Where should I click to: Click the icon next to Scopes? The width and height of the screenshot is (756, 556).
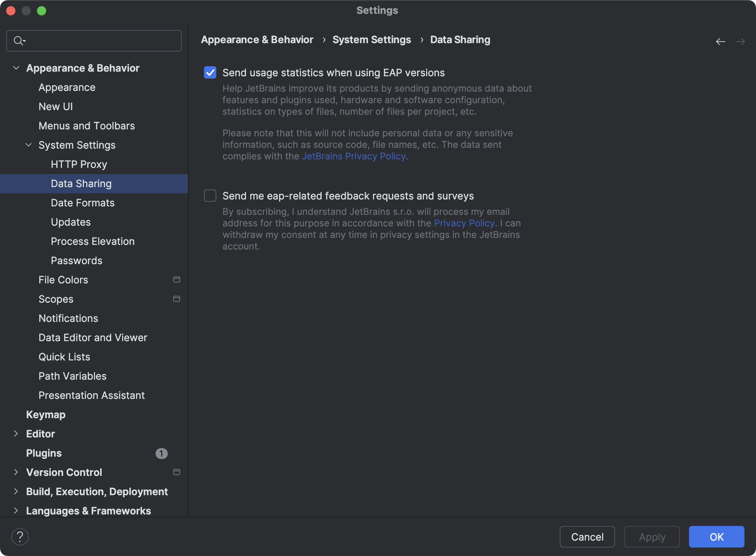177,298
